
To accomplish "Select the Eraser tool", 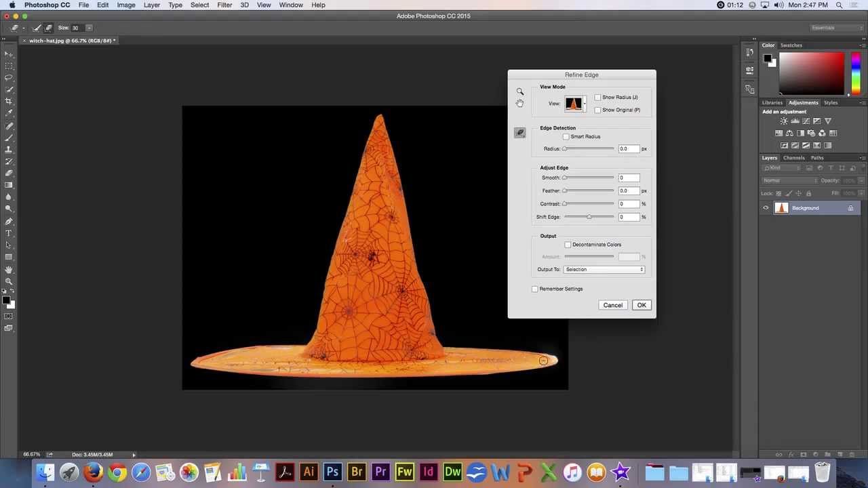I will (9, 173).
